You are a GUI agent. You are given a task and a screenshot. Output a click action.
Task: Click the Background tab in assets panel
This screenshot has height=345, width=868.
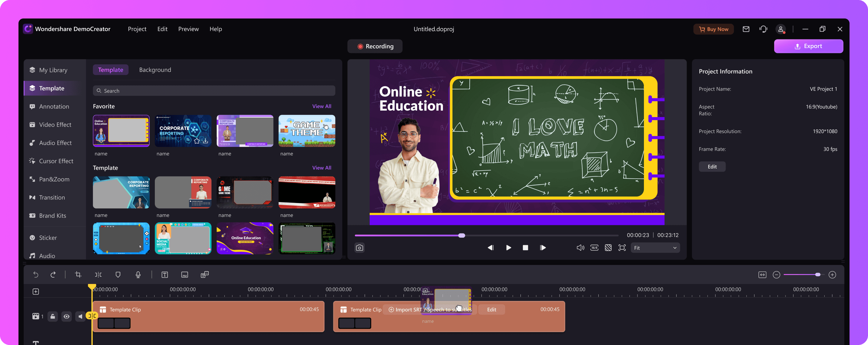(155, 69)
